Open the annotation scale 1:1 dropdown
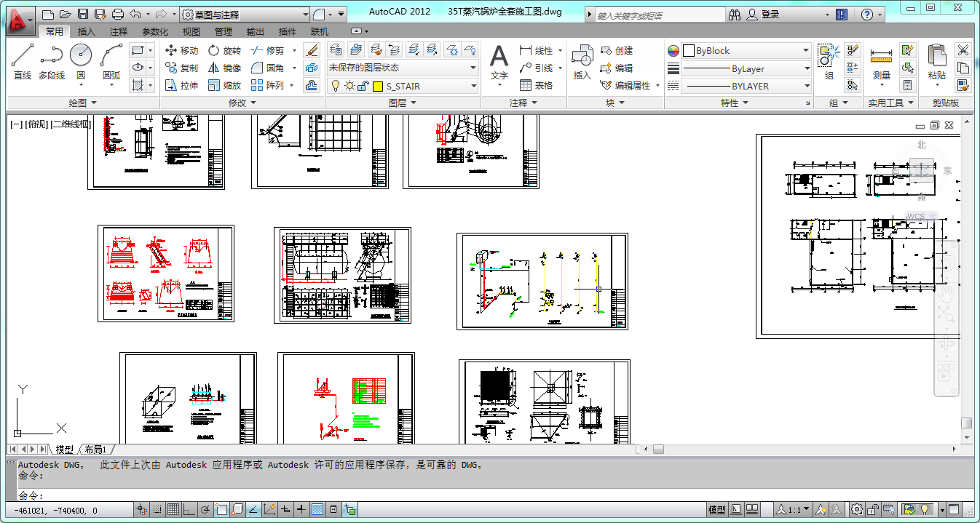 (x=793, y=510)
